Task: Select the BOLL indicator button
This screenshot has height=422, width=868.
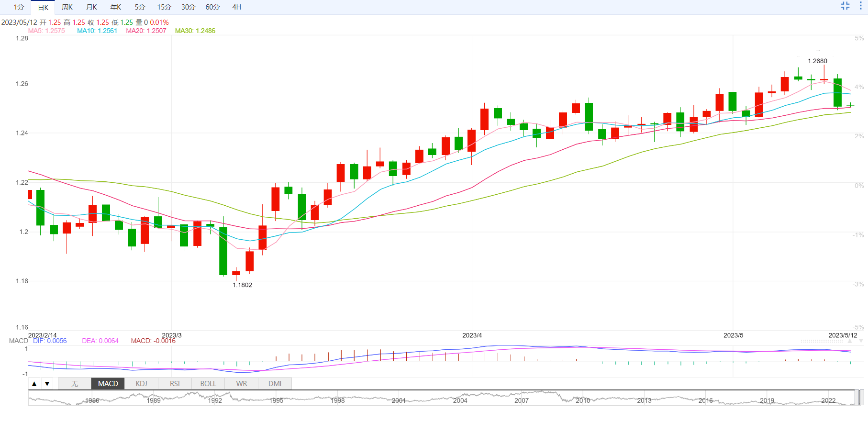Action: [x=208, y=384]
